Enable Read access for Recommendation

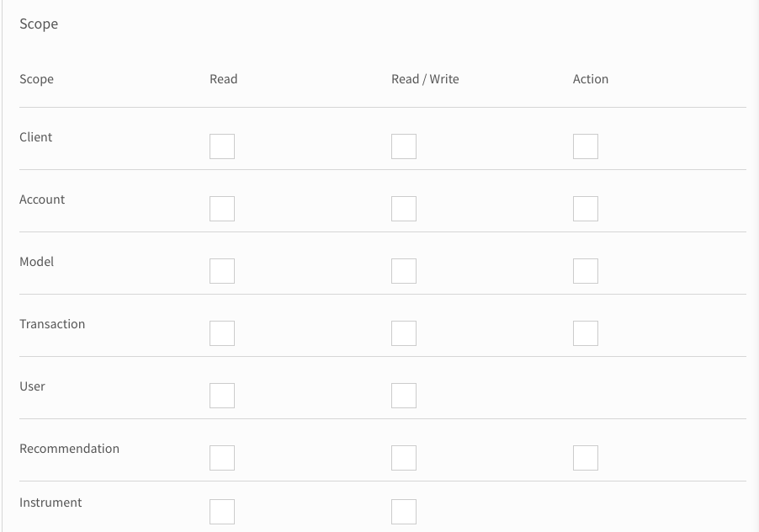(x=221, y=457)
